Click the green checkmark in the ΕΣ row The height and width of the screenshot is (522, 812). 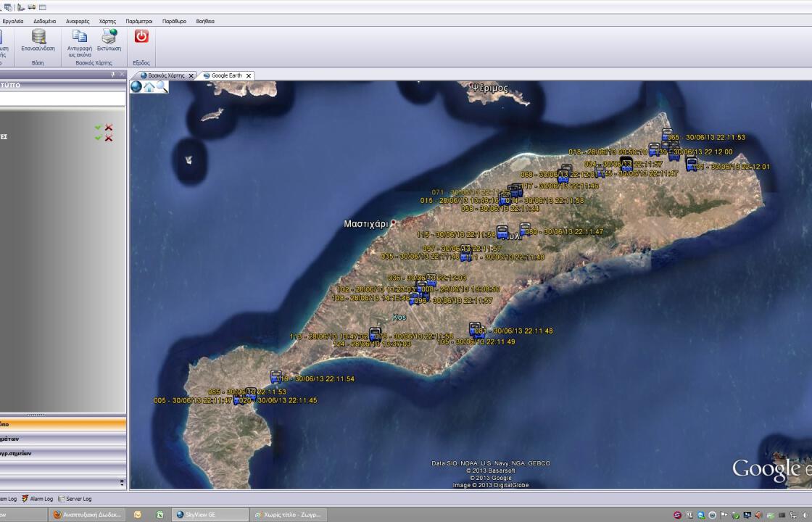(x=98, y=138)
